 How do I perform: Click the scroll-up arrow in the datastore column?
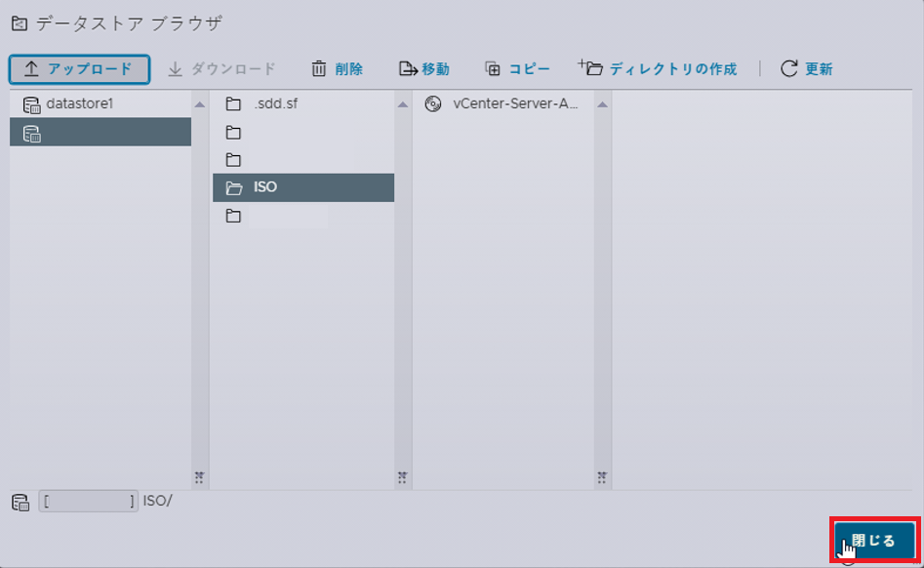click(x=200, y=104)
